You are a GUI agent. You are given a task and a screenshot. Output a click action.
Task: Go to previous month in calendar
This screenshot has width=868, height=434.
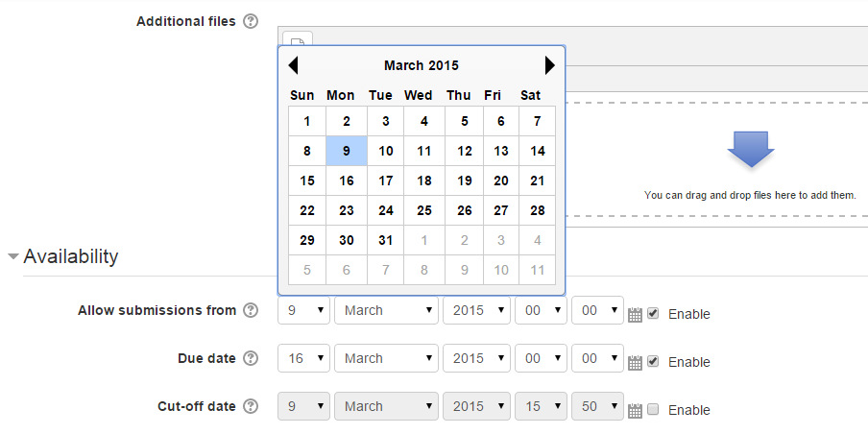pos(294,65)
